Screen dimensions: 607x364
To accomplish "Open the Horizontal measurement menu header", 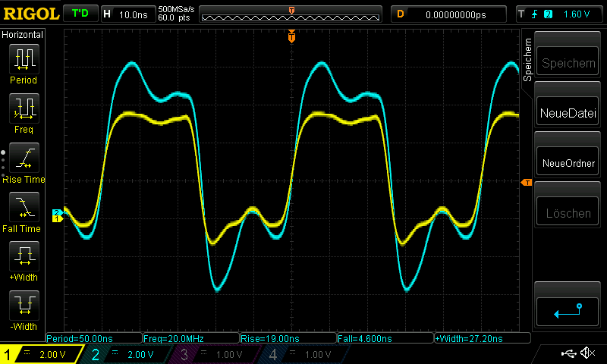I will pos(23,35).
